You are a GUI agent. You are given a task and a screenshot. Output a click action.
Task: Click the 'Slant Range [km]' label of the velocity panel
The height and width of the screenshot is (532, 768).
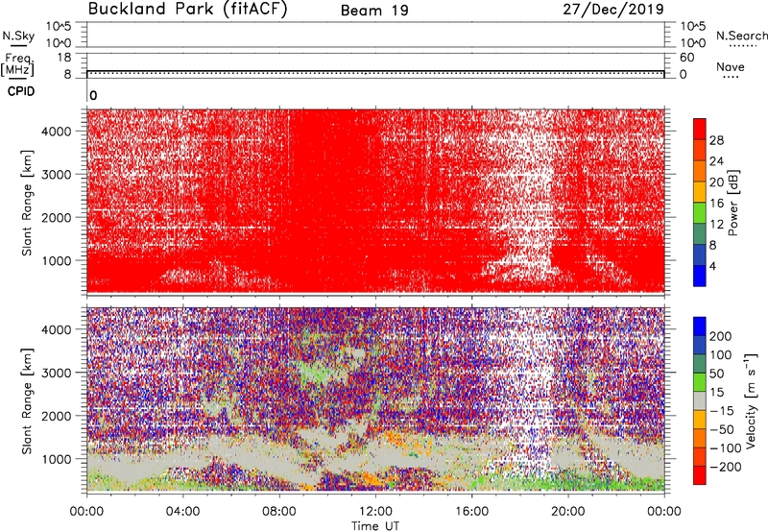27,400
